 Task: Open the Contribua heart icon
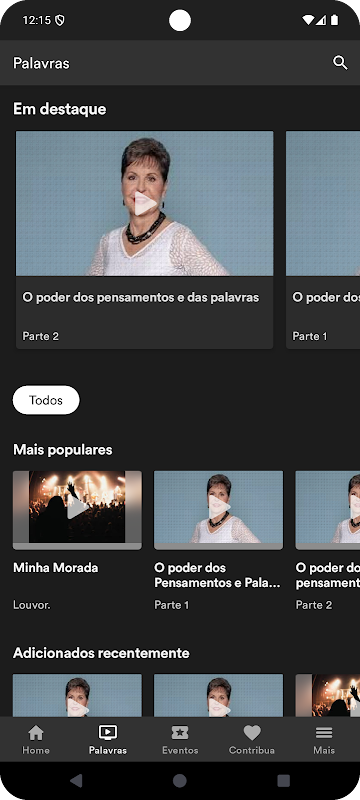252,733
